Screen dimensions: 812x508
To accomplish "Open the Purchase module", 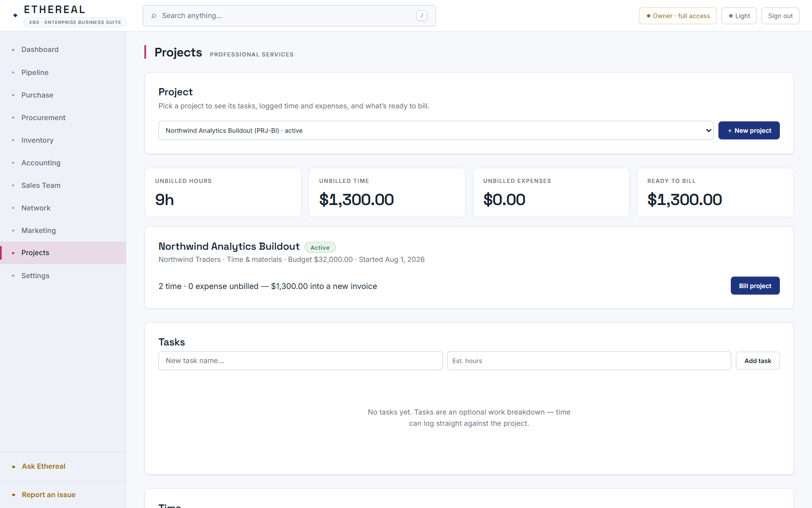I will 63,95.
